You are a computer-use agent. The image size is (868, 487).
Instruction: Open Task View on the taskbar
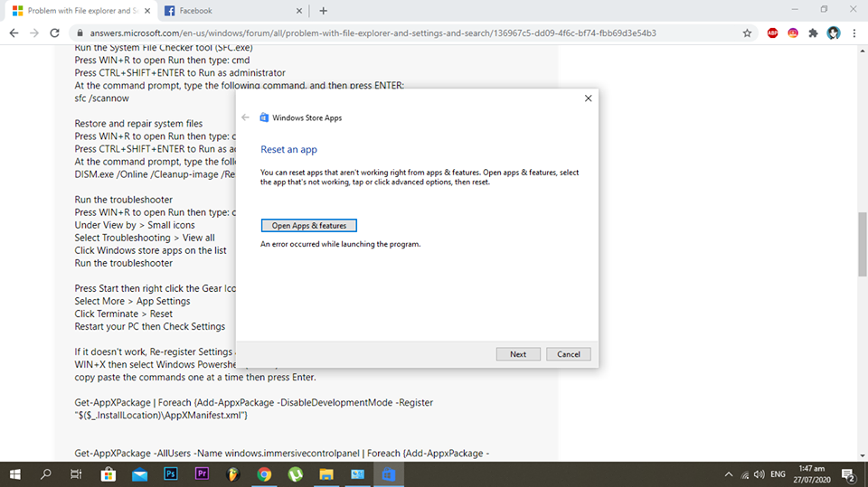(76, 474)
